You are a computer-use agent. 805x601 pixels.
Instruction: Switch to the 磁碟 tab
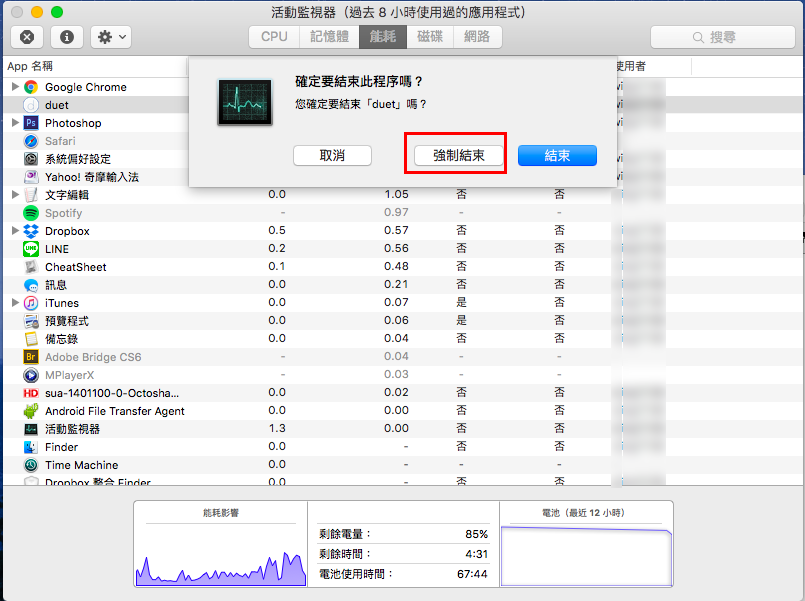430,37
